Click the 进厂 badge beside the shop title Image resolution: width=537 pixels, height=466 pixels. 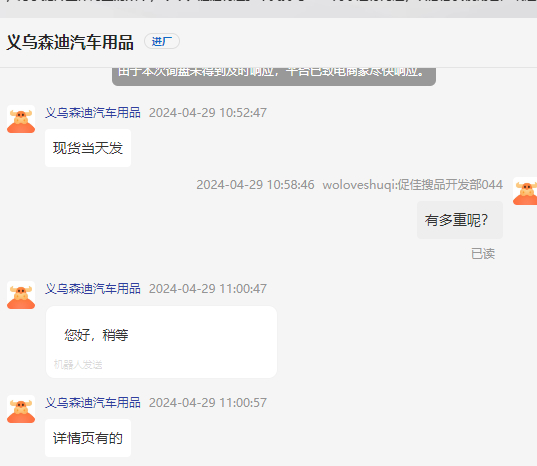(162, 41)
